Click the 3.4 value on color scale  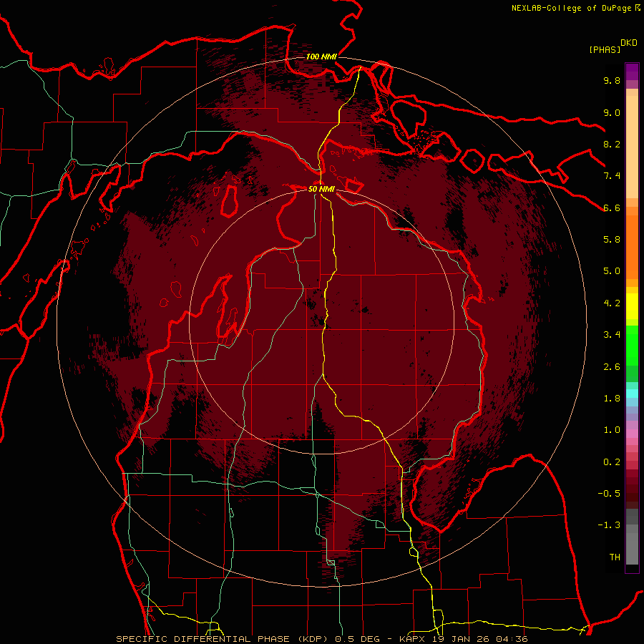click(x=612, y=335)
